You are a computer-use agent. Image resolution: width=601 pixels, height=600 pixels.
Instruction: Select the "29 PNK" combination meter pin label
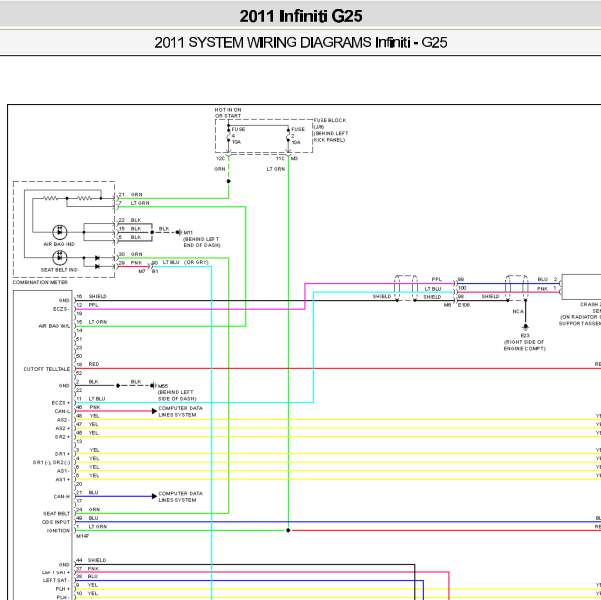[x=130, y=263]
